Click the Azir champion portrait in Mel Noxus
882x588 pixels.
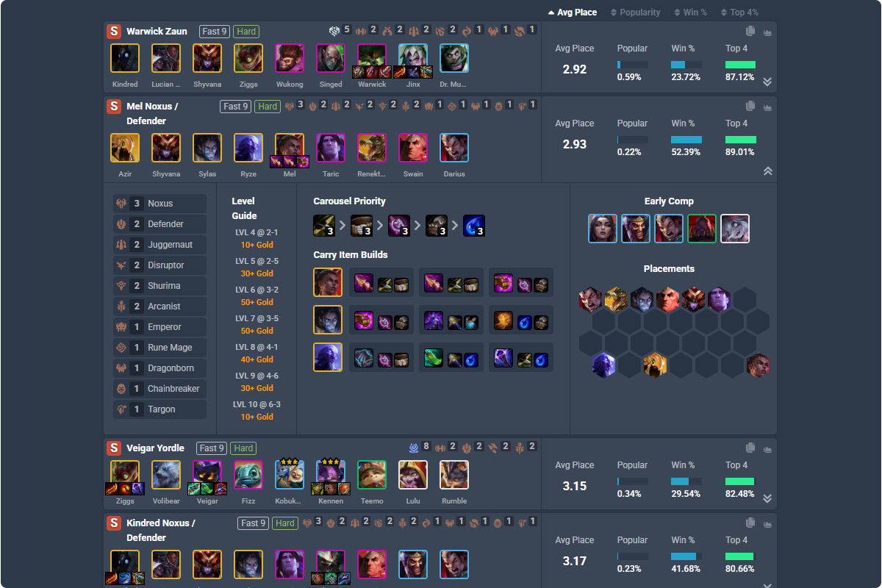pos(125,148)
